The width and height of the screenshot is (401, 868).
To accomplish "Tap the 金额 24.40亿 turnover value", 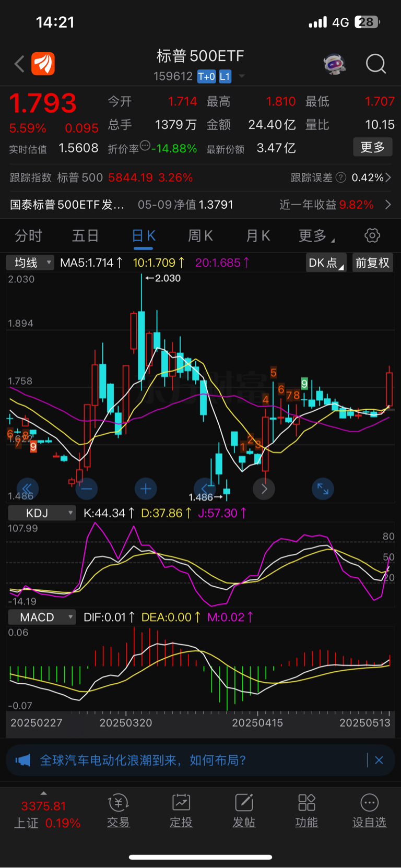I will pyautogui.click(x=272, y=125).
